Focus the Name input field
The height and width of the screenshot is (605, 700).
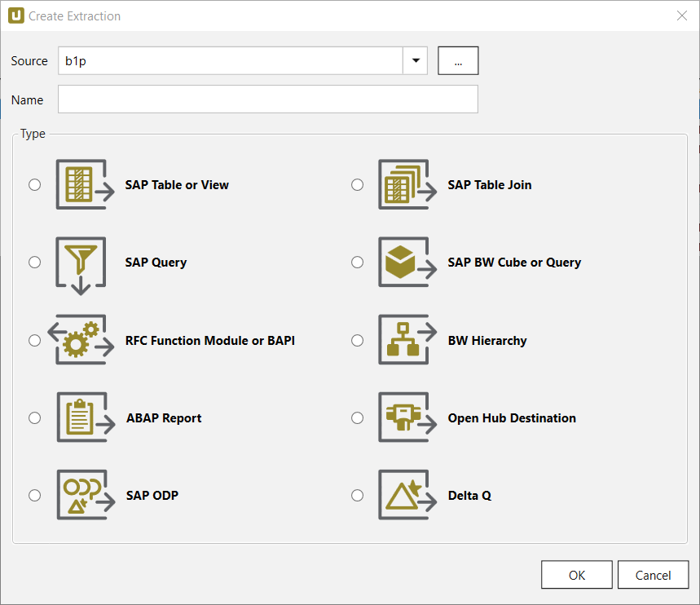click(268, 99)
